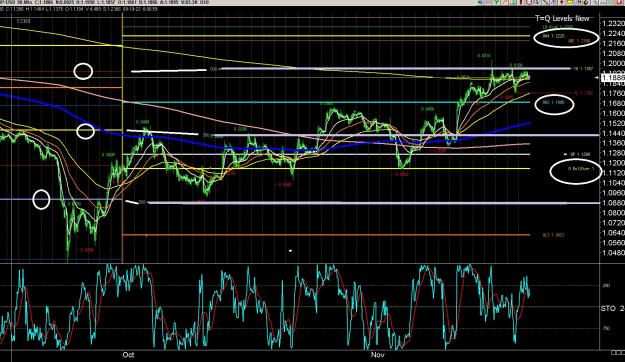Click the 1.0800 price axis label
The width and height of the screenshot is (625, 362).
click(x=614, y=213)
